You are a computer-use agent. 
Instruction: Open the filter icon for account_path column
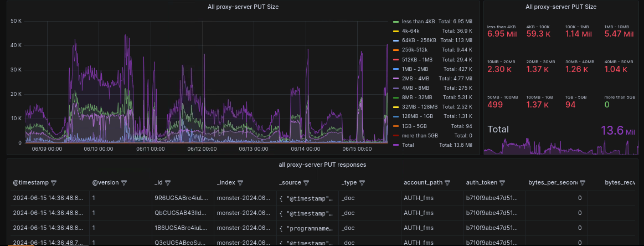coord(447,182)
